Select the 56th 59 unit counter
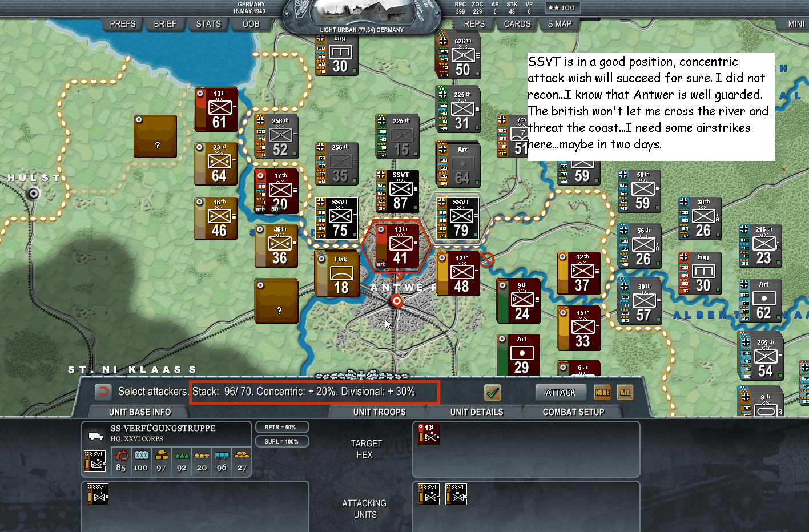The height and width of the screenshot is (532, 809). pos(639,191)
